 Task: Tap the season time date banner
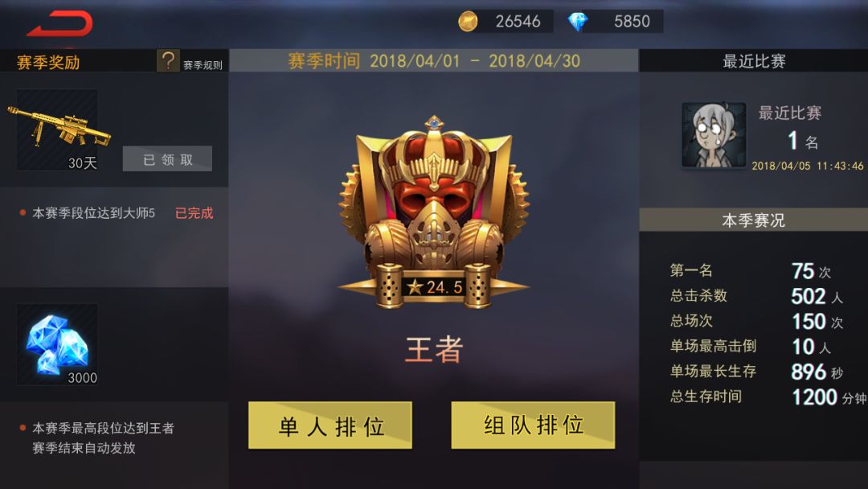434,61
